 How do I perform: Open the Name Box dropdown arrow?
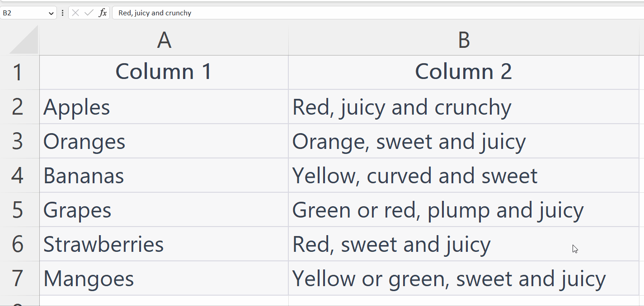pos(51,14)
